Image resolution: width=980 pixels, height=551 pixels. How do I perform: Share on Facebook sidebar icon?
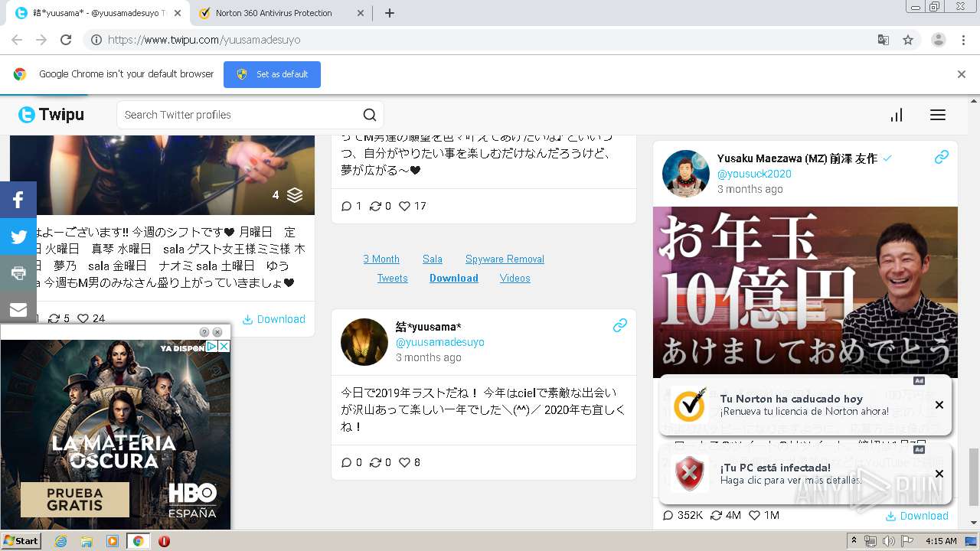pos(18,201)
